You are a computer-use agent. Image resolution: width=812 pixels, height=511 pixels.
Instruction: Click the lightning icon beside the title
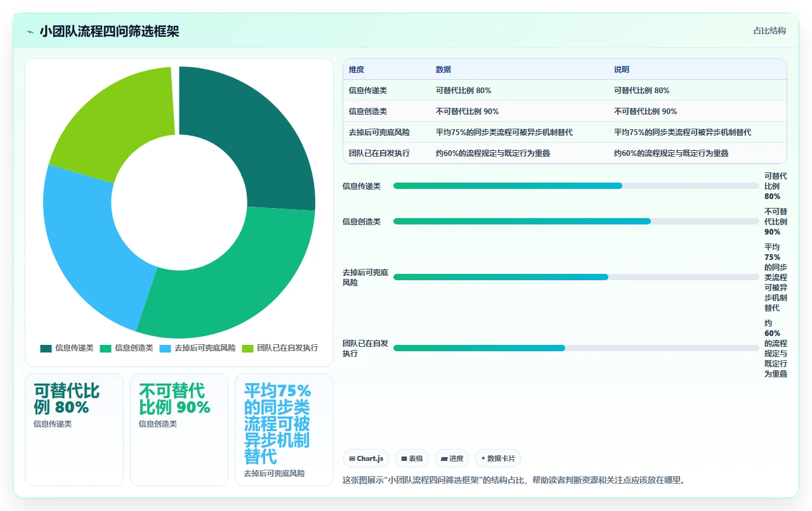tap(30, 32)
